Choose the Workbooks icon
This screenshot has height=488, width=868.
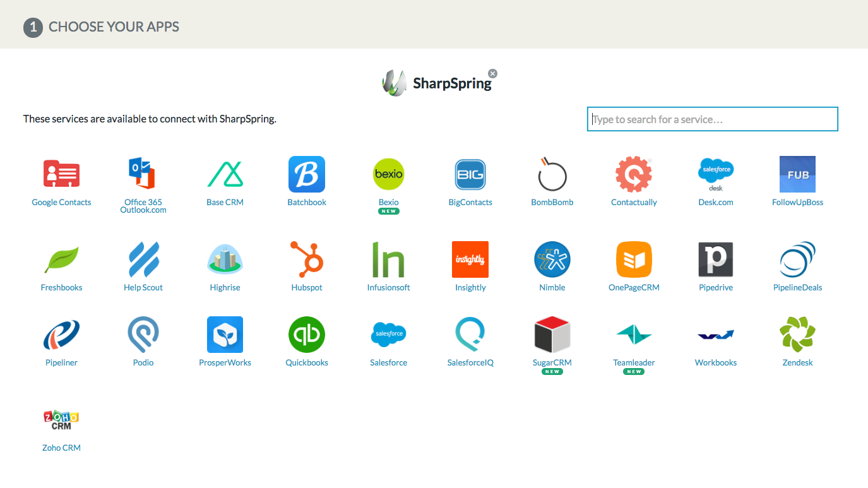pyautogui.click(x=716, y=335)
